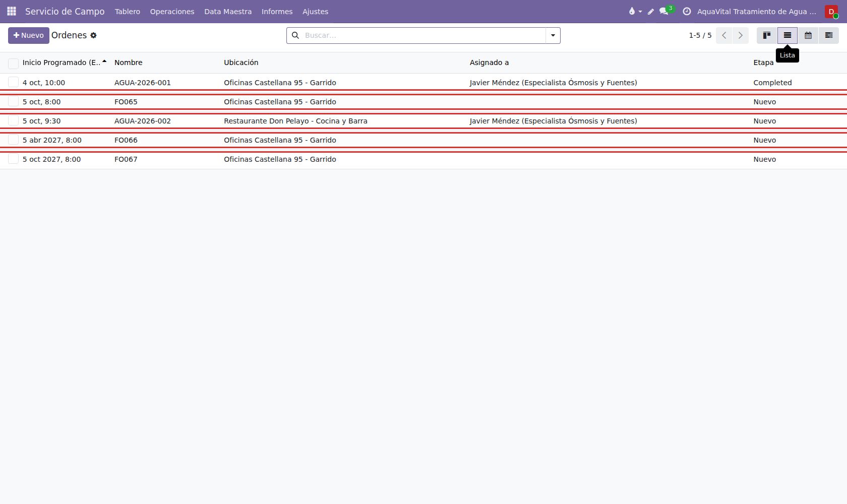
Task: Toggle the select-all header checkbox
Action: click(13, 63)
